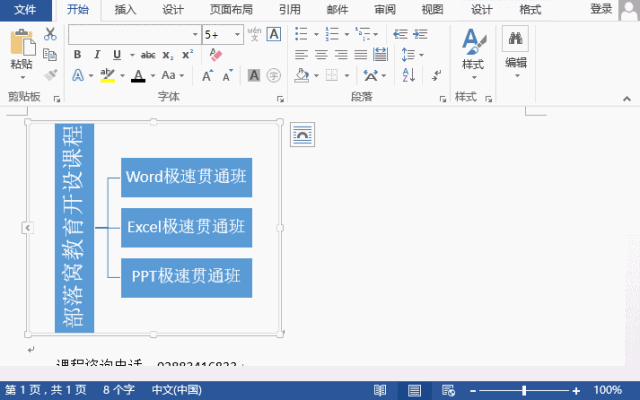Toggle superscript formatting
This screenshot has height=400, width=640.
click(187, 54)
